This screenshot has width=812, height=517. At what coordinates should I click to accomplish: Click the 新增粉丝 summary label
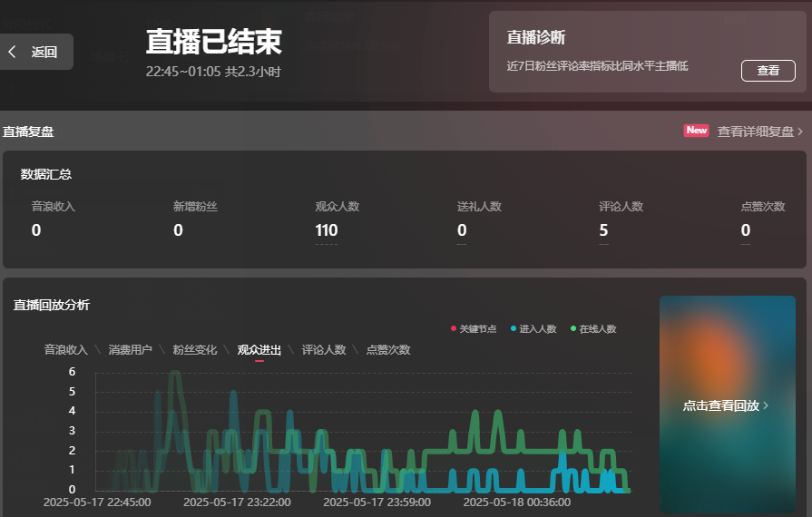pyautogui.click(x=195, y=207)
